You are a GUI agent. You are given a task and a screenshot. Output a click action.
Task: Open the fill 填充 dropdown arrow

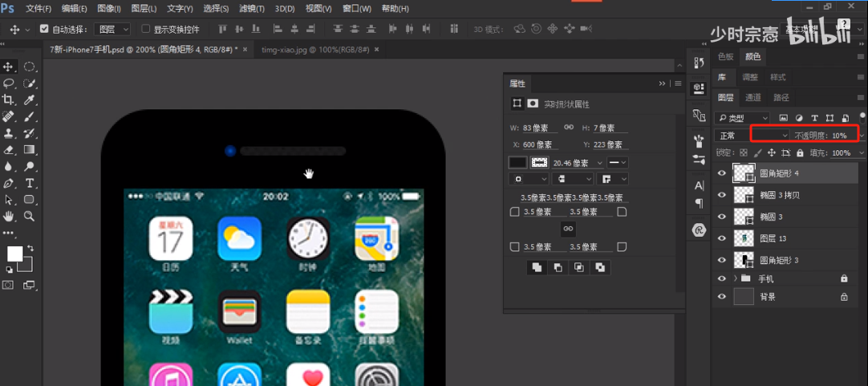click(x=862, y=152)
